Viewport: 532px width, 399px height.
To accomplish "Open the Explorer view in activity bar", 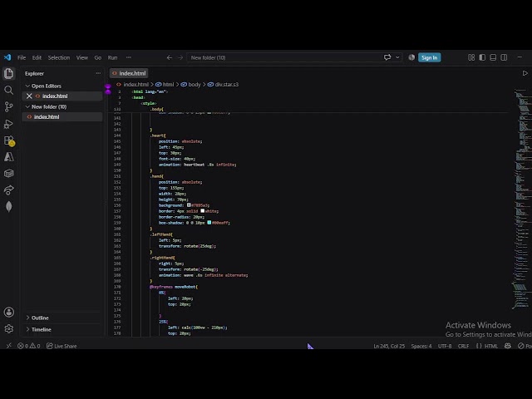I will tap(9, 73).
